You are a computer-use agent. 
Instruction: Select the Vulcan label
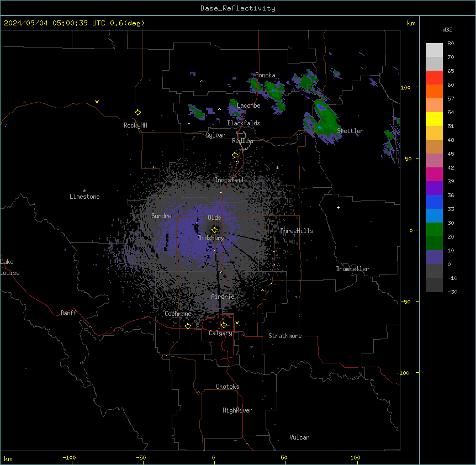[299, 437]
